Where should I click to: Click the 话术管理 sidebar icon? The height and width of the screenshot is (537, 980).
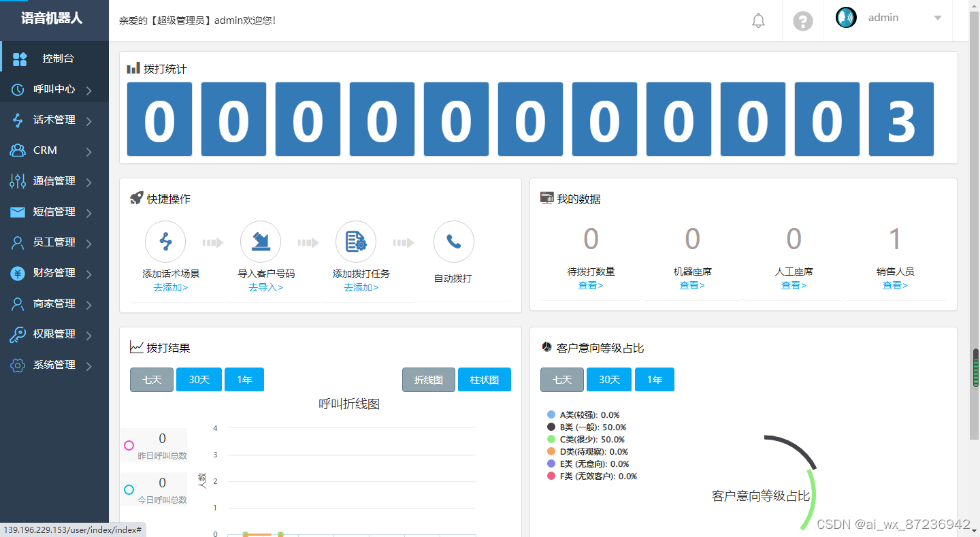[x=18, y=120]
